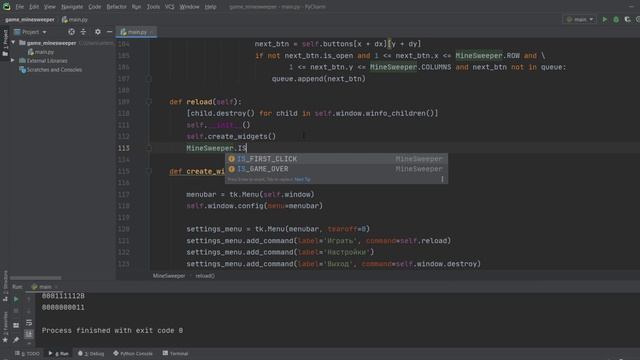Click the Stop square icon in Run panel
640x360 pixels.
pyautogui.click(x=16, y=311)
